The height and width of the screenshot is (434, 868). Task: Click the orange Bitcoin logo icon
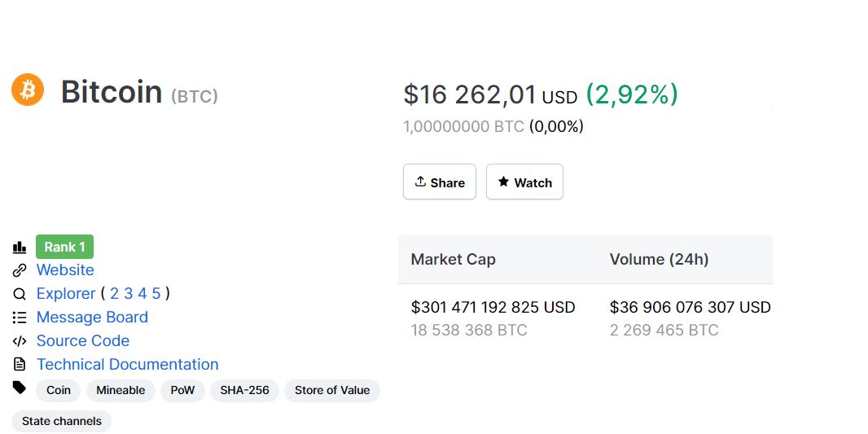coord(28,90)
